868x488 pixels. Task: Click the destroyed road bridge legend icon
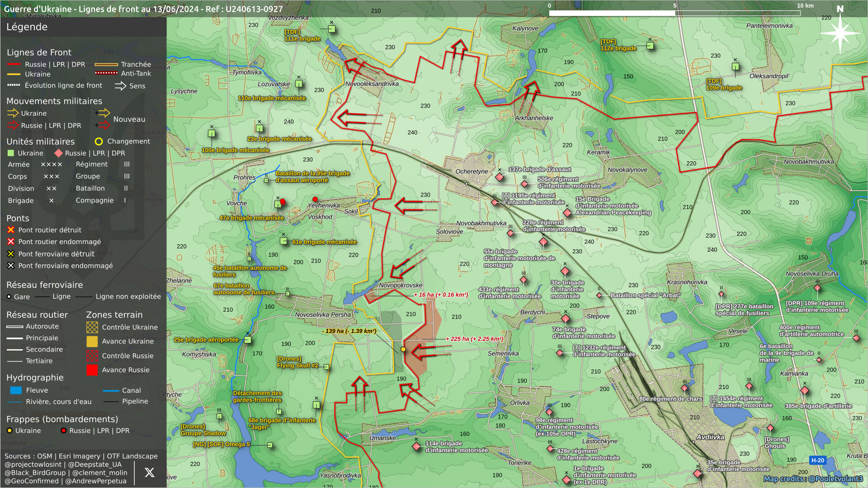click(11, 230)
